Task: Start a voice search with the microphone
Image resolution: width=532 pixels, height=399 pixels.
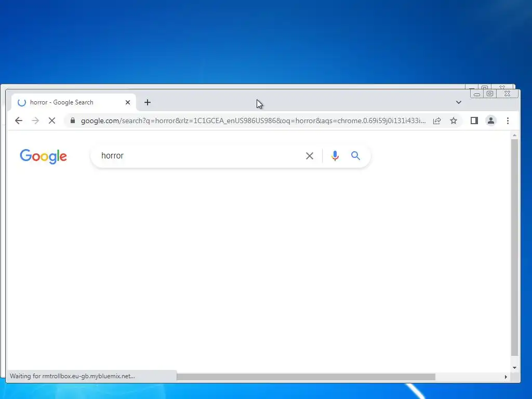Action: 335,156
